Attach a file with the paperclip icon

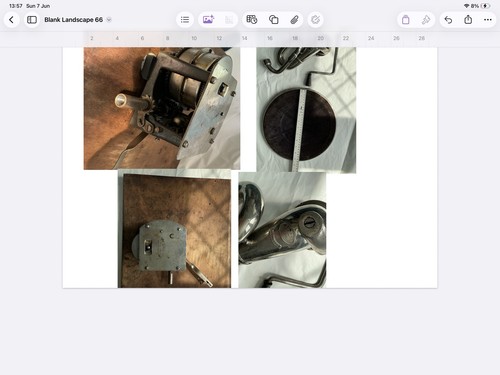point(294,20)
